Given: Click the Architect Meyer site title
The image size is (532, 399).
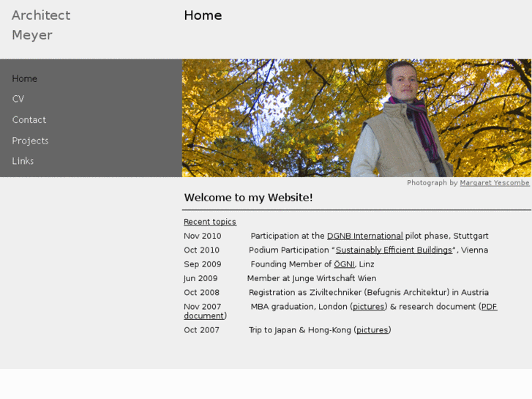Looking at the screenshot, I should (41, 25).
